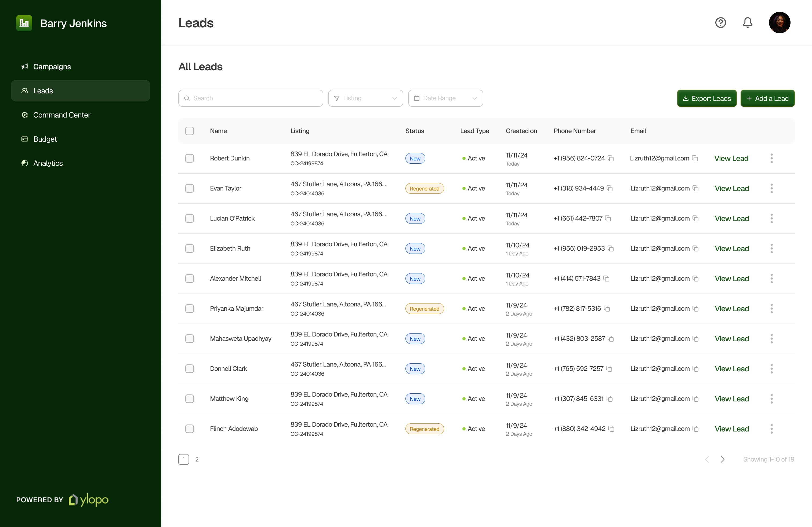Go to next page arrow
Screen dimensions: 812x527
722,459
